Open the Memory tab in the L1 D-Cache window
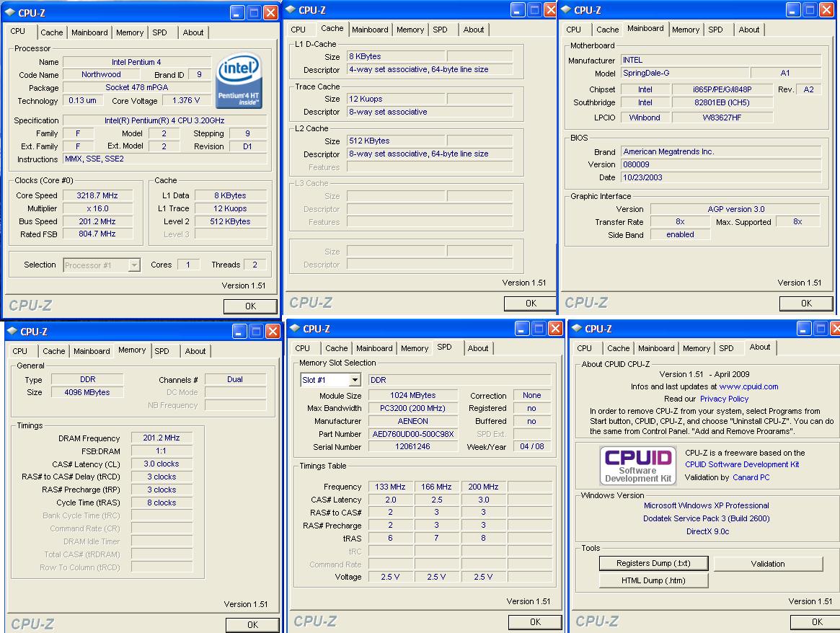The width and height of the screenshot is (840, 633). click(x=410, y=30)
